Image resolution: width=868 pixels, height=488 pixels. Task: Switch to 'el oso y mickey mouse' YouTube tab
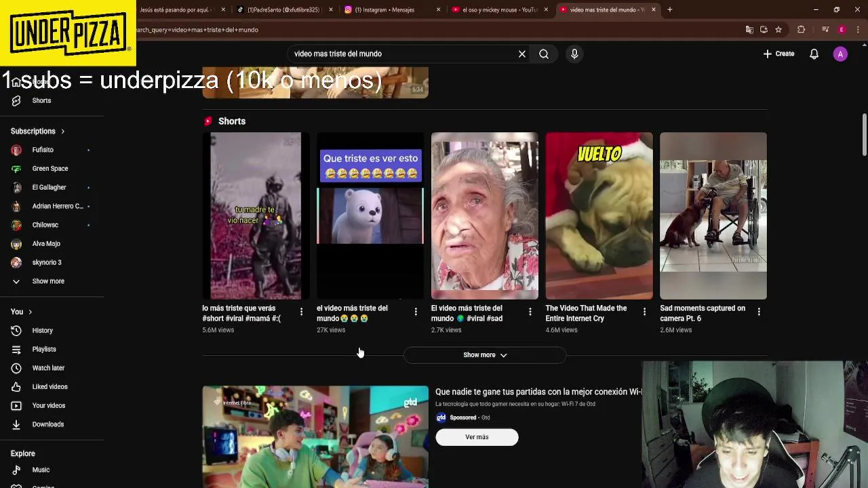tap(500, 9)
